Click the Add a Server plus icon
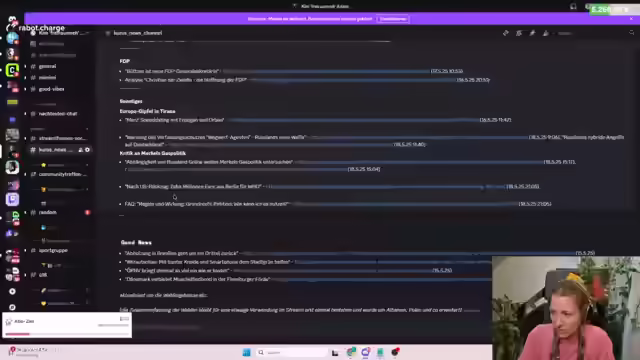 click(12, 291)
